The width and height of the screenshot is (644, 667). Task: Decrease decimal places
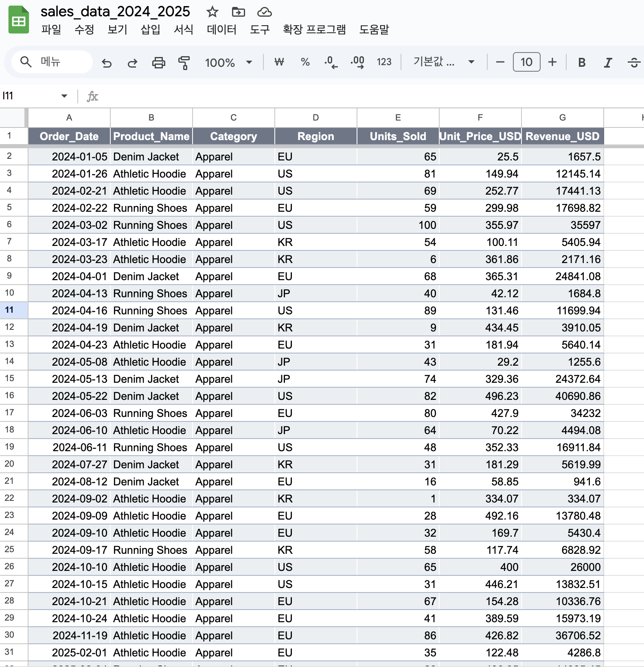tap(331, 62)
